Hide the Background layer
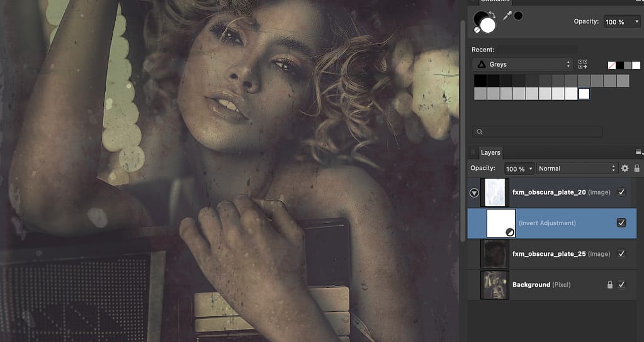Screen dimensions: 644x342 (x=621, y=285)
